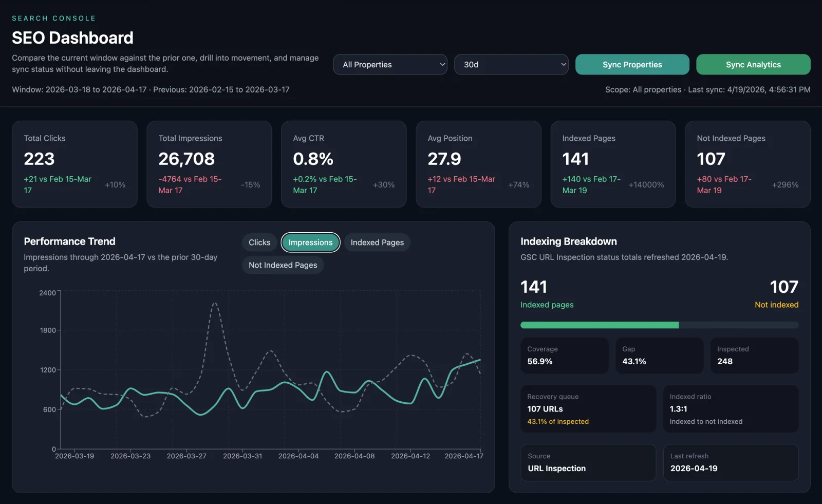Screen dimensions: 822x504
Task: Enable the Indexed Pages trend view
Action: (377, 242)
